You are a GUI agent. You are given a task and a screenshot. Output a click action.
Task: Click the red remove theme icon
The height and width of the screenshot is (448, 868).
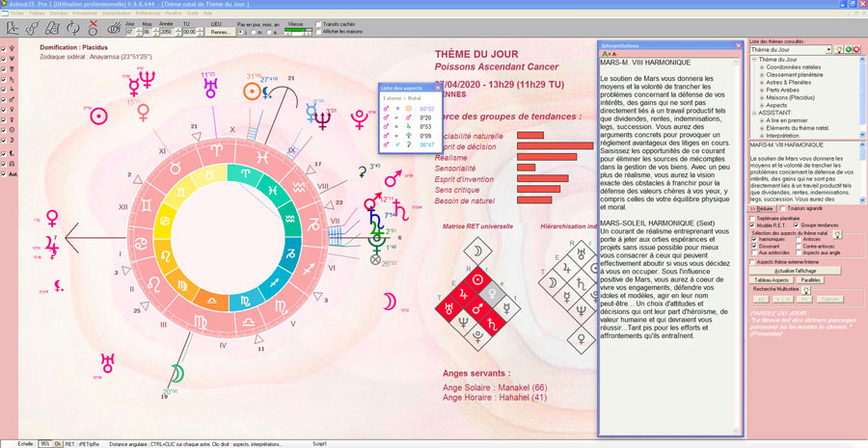pyautogui.click(x=856, y=50)
